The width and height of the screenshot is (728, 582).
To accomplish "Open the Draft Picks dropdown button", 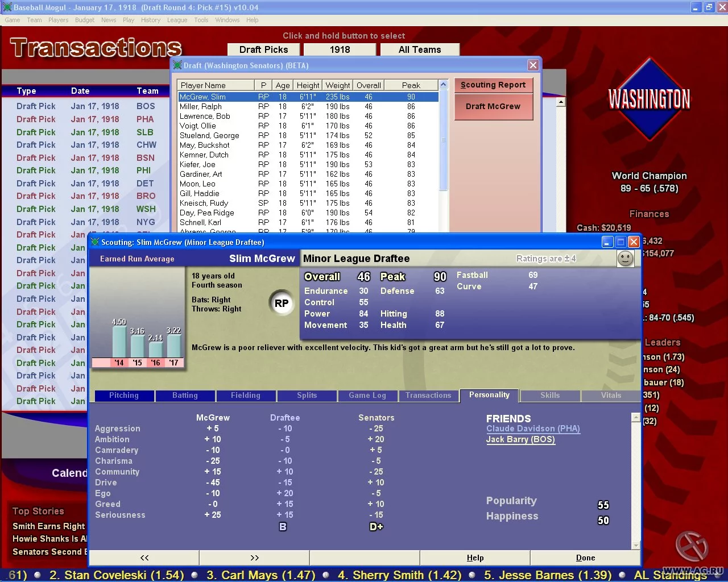I will coord(264,49).
